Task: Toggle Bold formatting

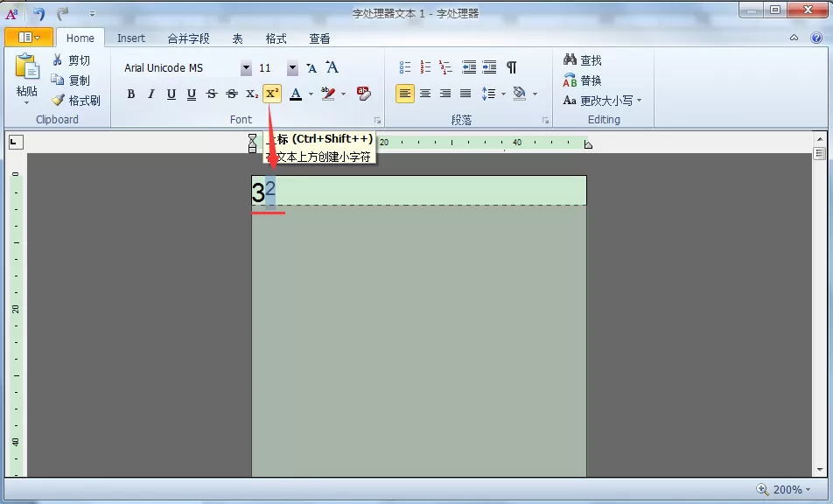Action: pyautogui.click(x=131, y=94)
